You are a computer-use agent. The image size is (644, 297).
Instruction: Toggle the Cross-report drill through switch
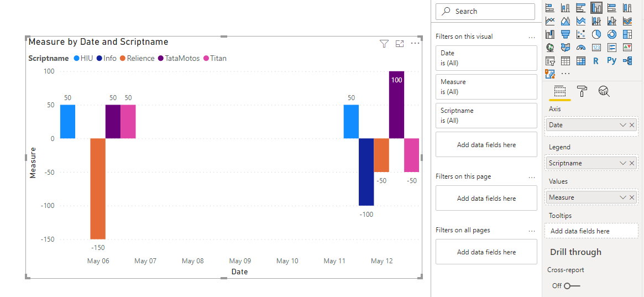click(572, 286)
